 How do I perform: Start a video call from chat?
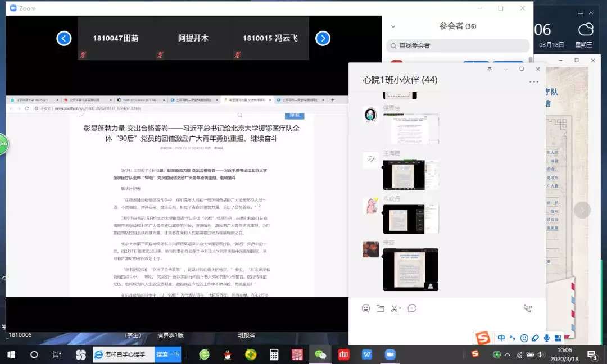coord(527,308)
